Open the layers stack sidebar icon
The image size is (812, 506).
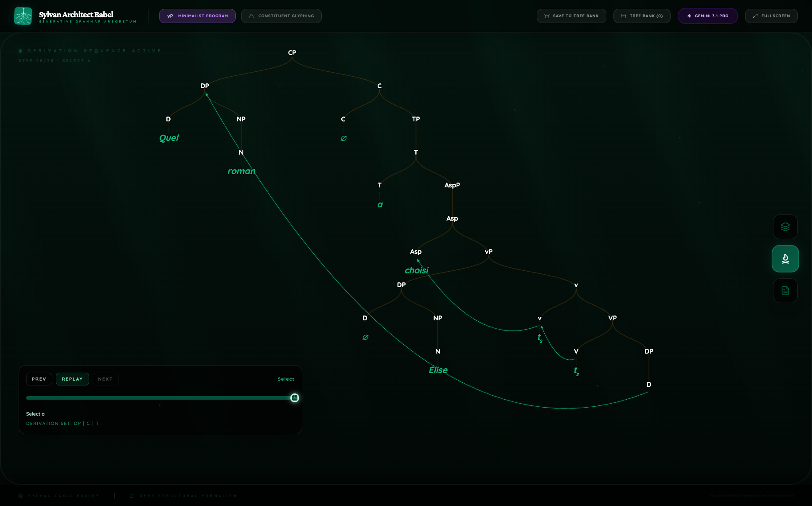(785, 227)
